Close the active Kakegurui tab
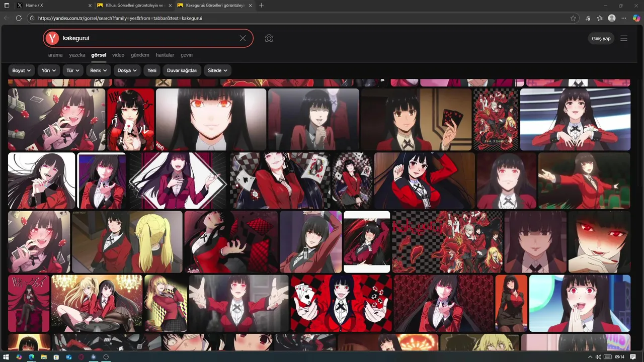 click(x=250, y=5)
